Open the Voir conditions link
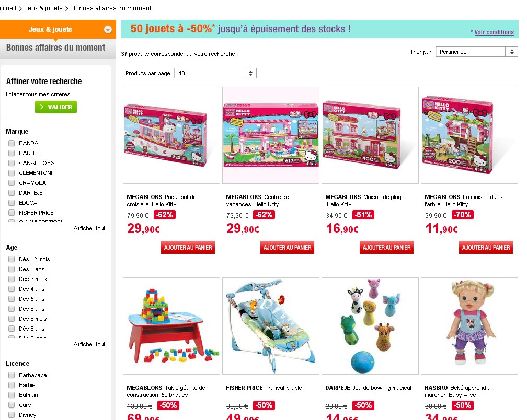 (x=494, y=32)
